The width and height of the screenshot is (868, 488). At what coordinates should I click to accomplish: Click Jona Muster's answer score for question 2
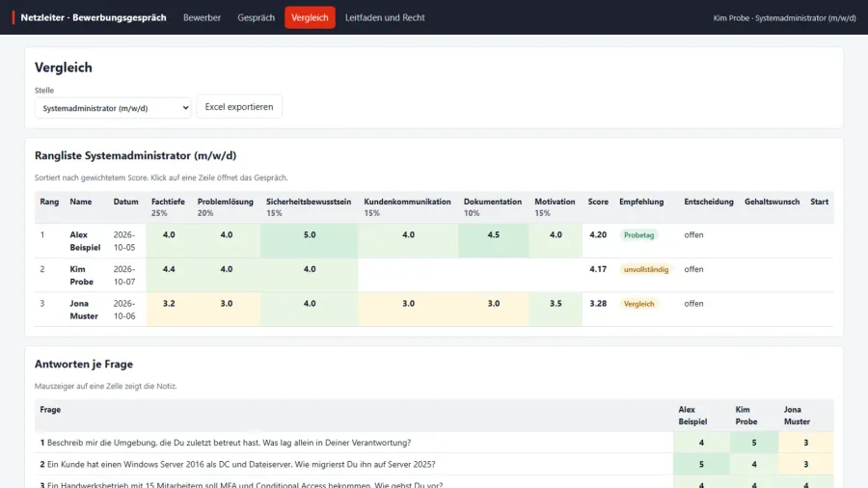[x=806, y=464]
